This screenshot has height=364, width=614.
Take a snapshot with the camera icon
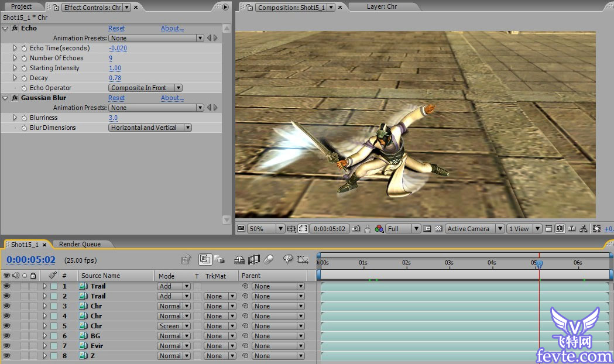point(356,229)
